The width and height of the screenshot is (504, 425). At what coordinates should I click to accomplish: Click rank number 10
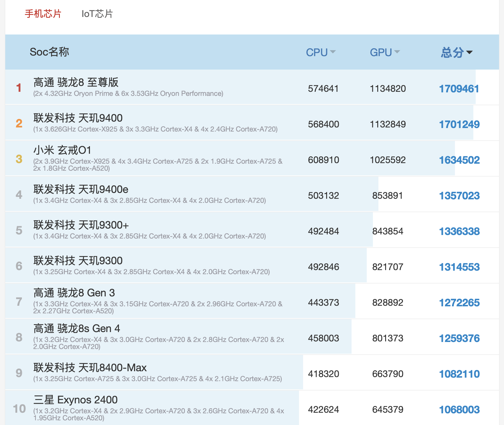(19, 409)
